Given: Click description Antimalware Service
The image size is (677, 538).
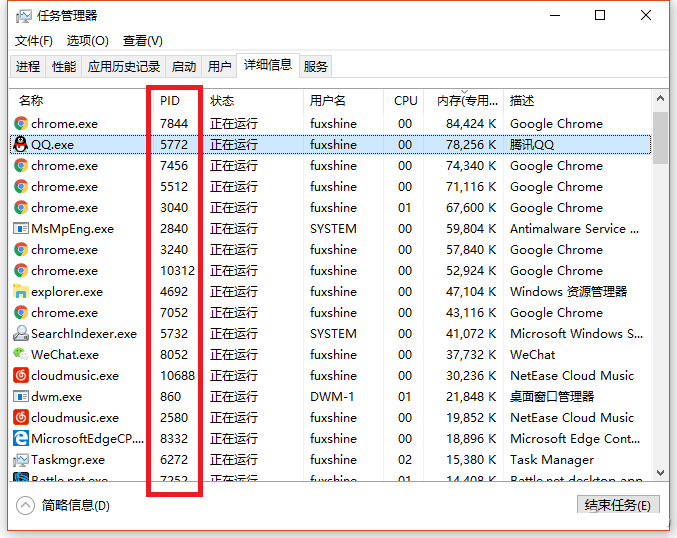Looking at the screenshot, I should 574,229.
